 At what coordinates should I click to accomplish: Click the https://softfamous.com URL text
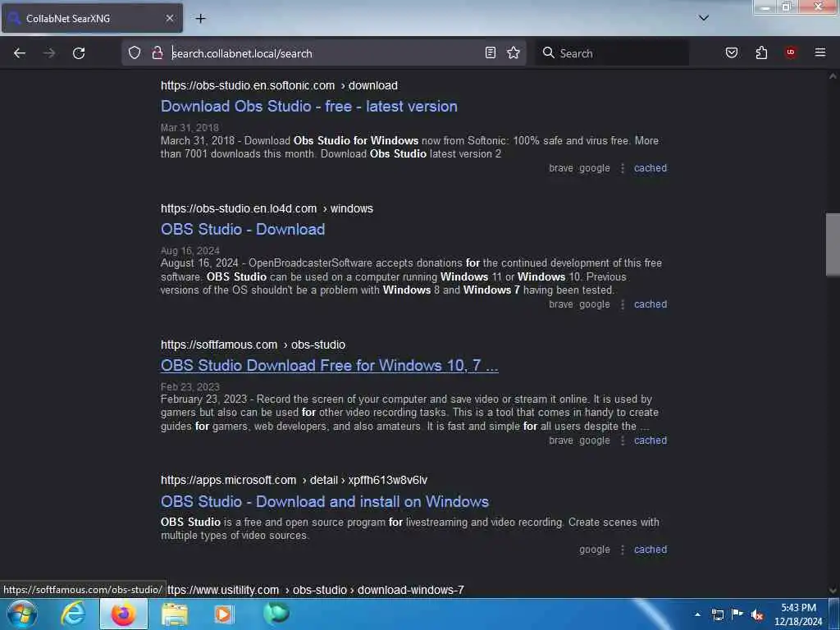(x=219, y=345)
